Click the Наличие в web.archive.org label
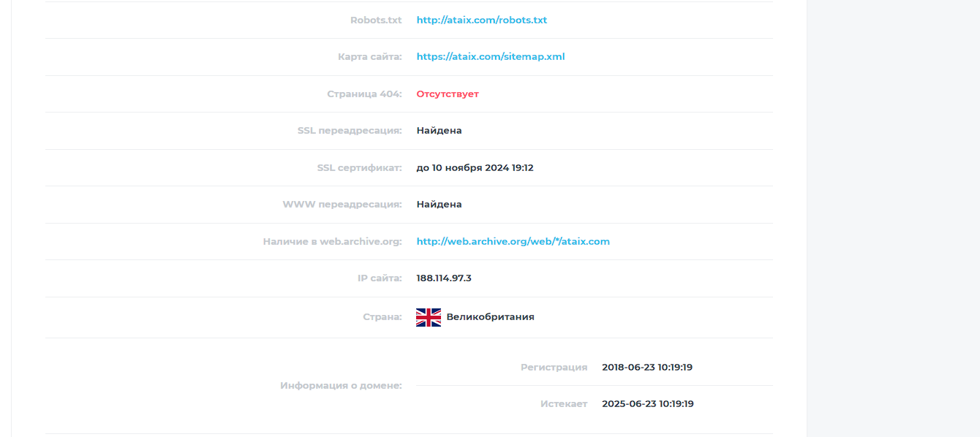Image resolution: width=980 pixels, height=437 pixels. [333, 242]
